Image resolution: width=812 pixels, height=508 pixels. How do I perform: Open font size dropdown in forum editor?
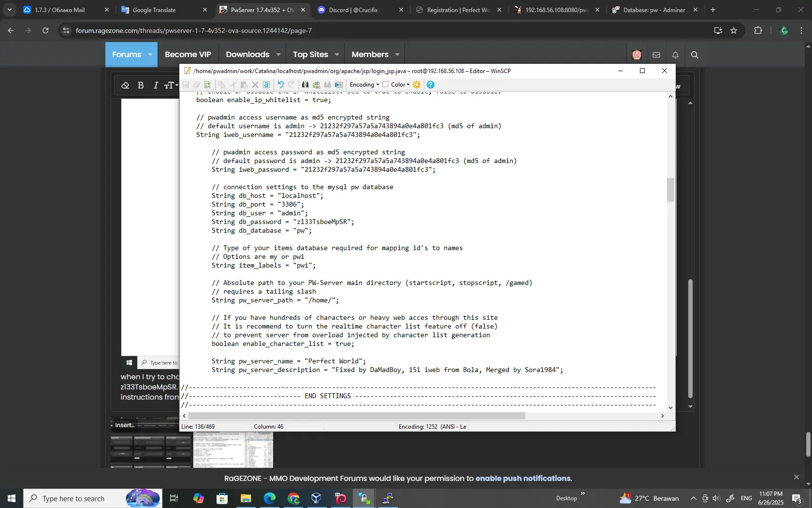point(171,85)
